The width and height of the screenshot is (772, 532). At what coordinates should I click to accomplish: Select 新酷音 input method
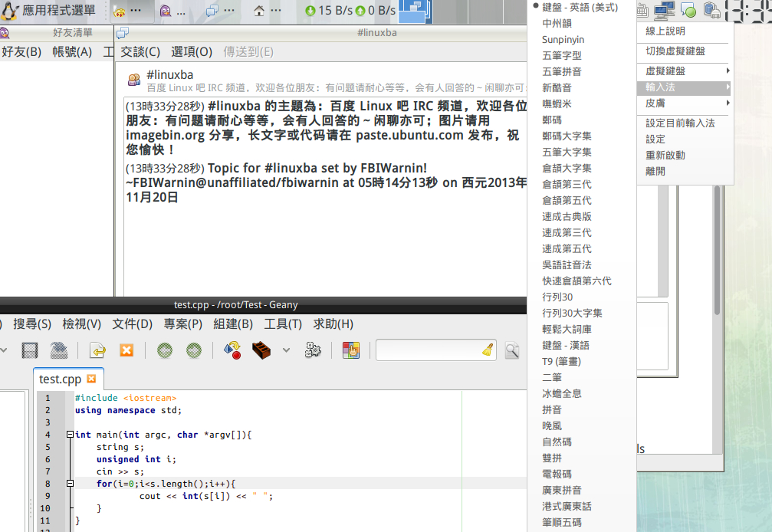click(x=557, y=87)
